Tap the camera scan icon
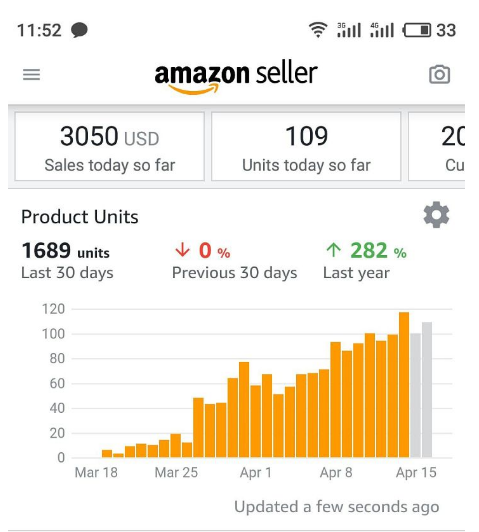This screenshot has height=532, width=479. coord(439,74)
